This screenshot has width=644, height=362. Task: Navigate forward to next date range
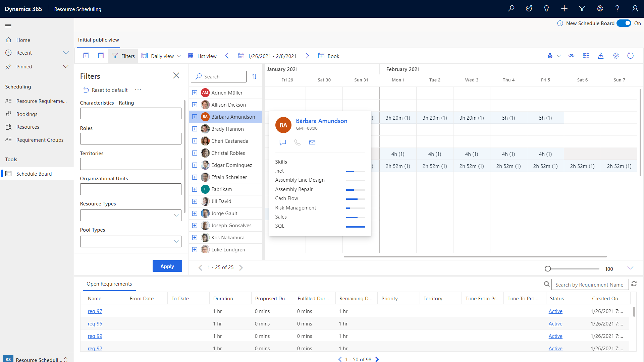[307, 56]
